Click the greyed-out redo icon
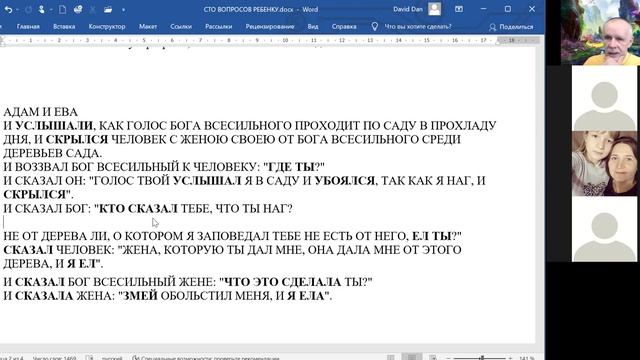Screen dimensions: 640x360 [28, 9]
